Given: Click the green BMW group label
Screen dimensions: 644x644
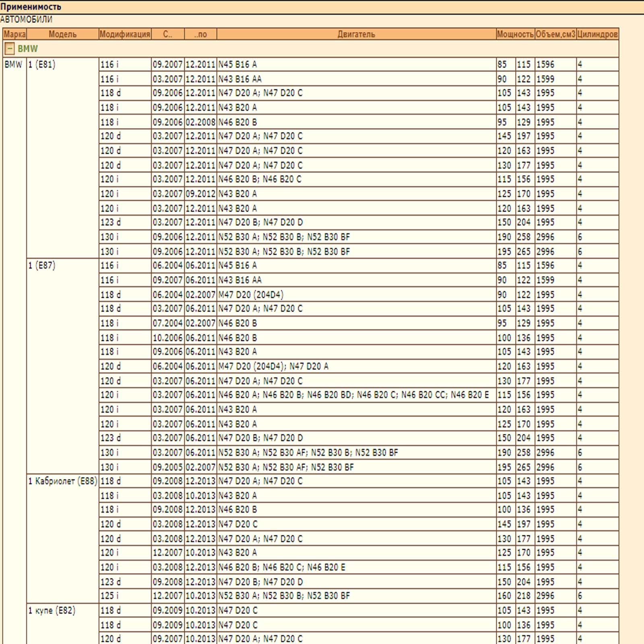Looking at the screenshot, I should (28, 49).
